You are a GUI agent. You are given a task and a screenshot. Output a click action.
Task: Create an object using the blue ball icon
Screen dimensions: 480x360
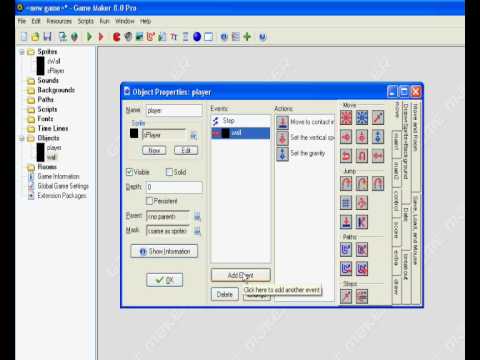tap(197, 36)
